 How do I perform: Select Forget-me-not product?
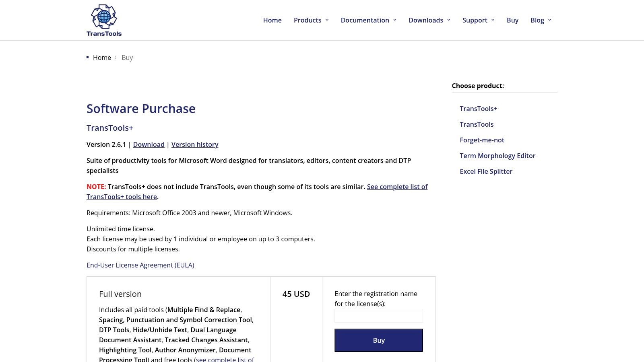(482, 140)
